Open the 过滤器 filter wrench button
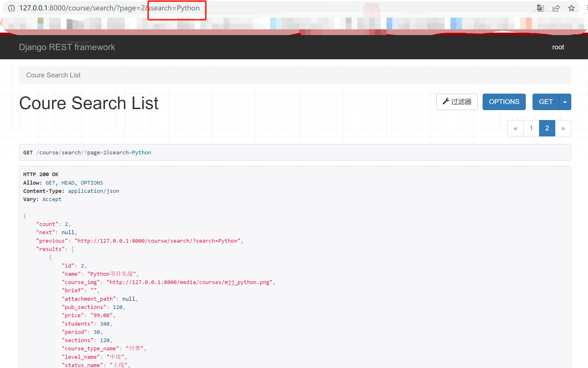 457,102
